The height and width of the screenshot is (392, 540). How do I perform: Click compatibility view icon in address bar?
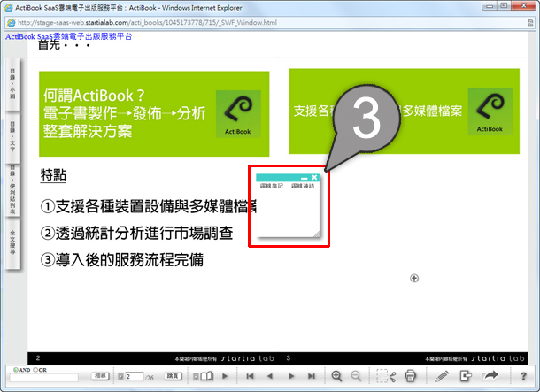tap(530, 23)
